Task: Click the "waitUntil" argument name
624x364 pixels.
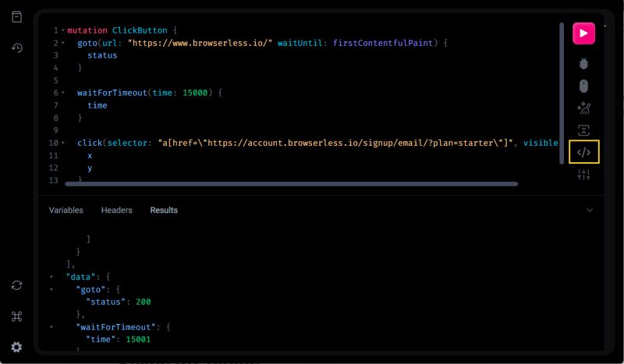Action: pos(300,43)
